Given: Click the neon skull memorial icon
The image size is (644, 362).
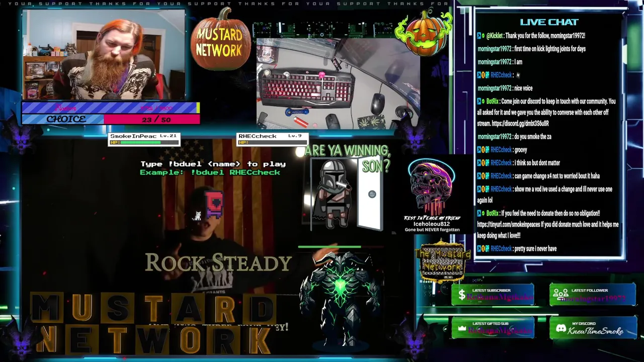Looking at the screenshot, I should pyautogui.click(x=431, y=187).
